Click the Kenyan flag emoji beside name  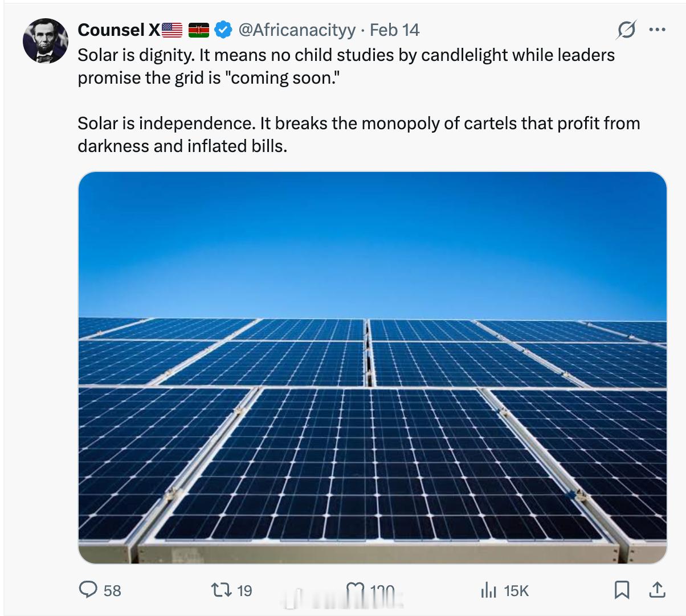[198, 30]
